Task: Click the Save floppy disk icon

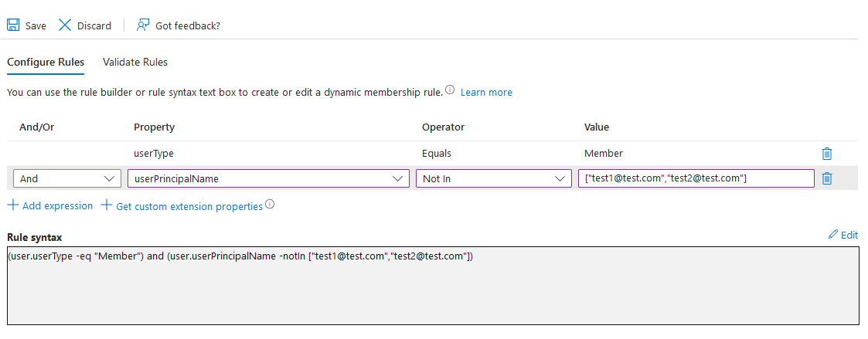Action: 13,25
